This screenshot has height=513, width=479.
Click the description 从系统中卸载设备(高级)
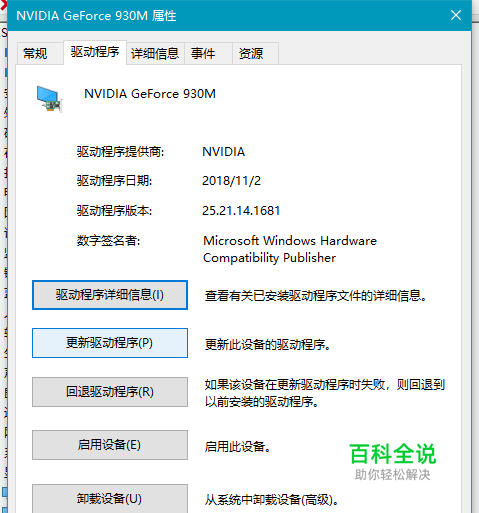[272, 500]
